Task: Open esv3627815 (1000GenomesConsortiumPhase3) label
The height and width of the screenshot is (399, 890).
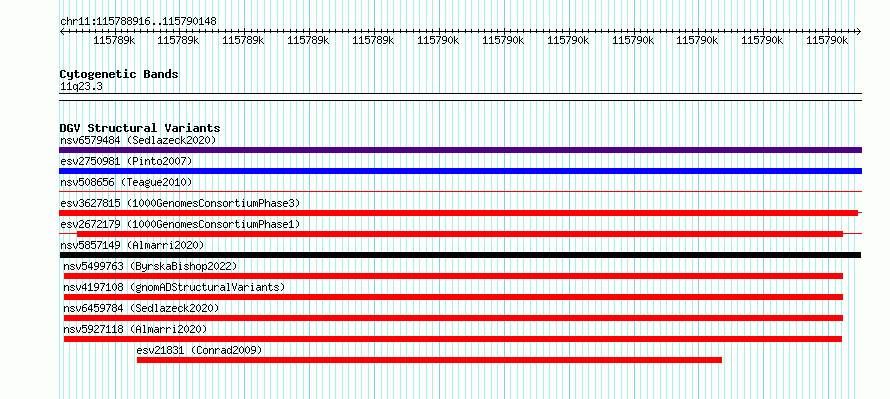Action: pos(180,203)
